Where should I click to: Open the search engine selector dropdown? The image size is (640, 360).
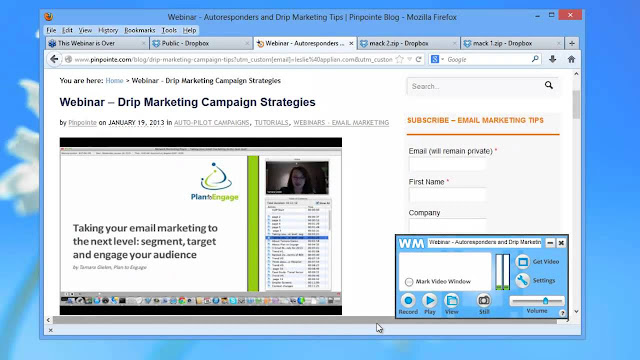point(437,59)
